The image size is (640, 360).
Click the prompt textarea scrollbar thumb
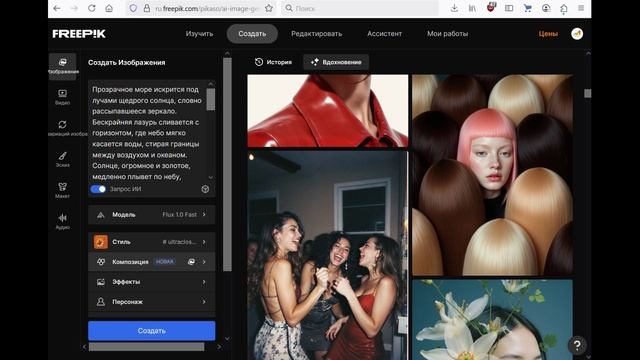211,100
